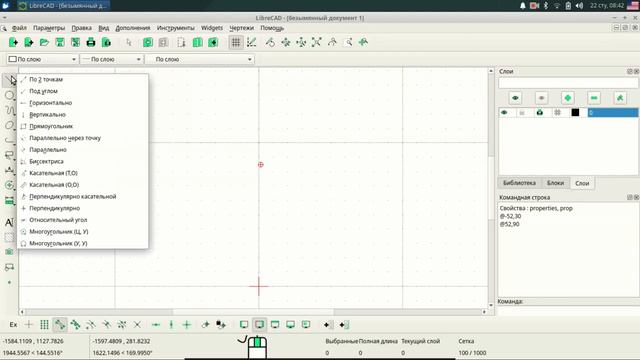The height and width of the screenshot is (360, 640).
Task: Toggle Snap to endpoints
Action: (x=60, y=325)
